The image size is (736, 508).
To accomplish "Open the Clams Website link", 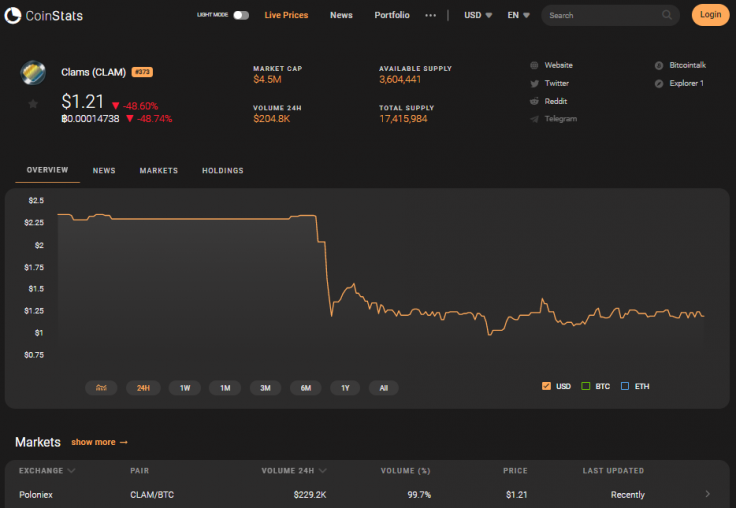I will point(558,65).
